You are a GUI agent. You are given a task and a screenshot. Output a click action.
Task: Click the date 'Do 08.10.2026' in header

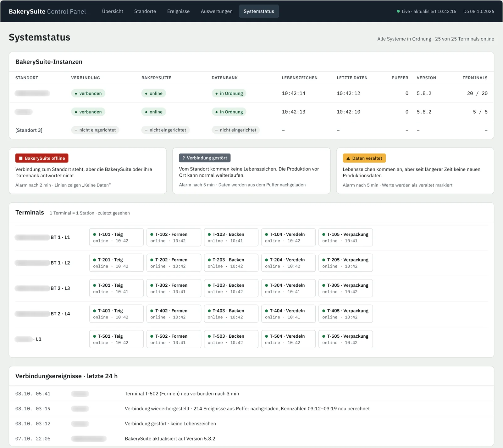[478, 11]
